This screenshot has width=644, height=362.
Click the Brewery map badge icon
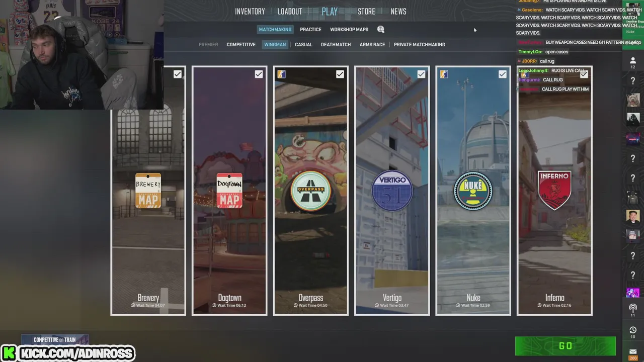[x=148, y=191]
